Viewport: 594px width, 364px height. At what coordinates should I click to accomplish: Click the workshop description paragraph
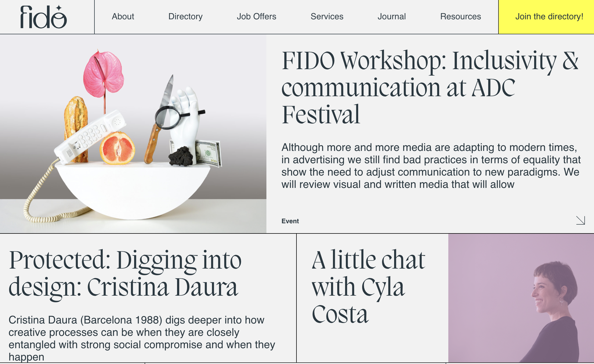click(431, 166)
